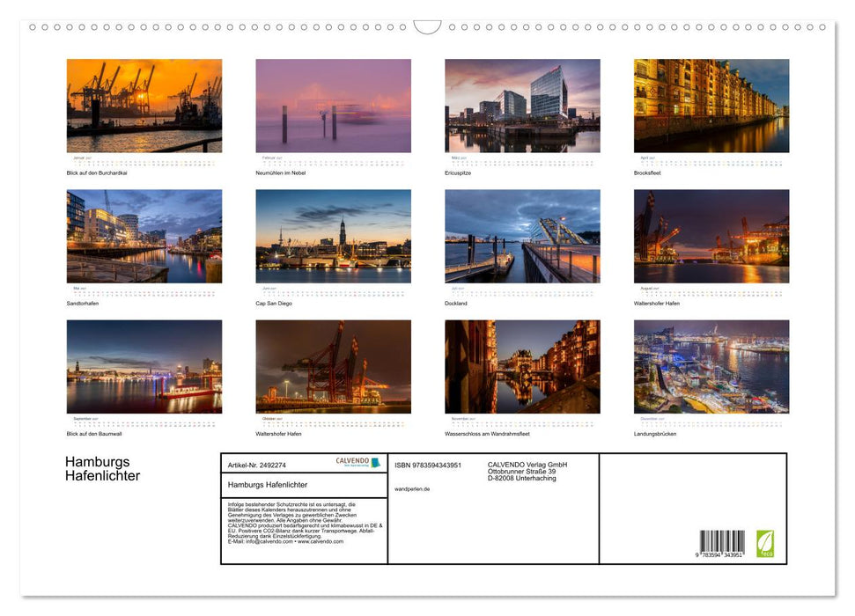The height and width of the screenshot is (616, 855).
Task: Click 'ISBN 9783594343951' text
Action: point(428,465)
